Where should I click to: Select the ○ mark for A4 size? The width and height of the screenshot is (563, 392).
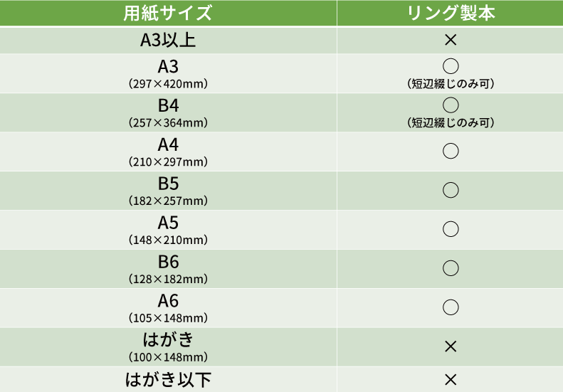point(450,151)
